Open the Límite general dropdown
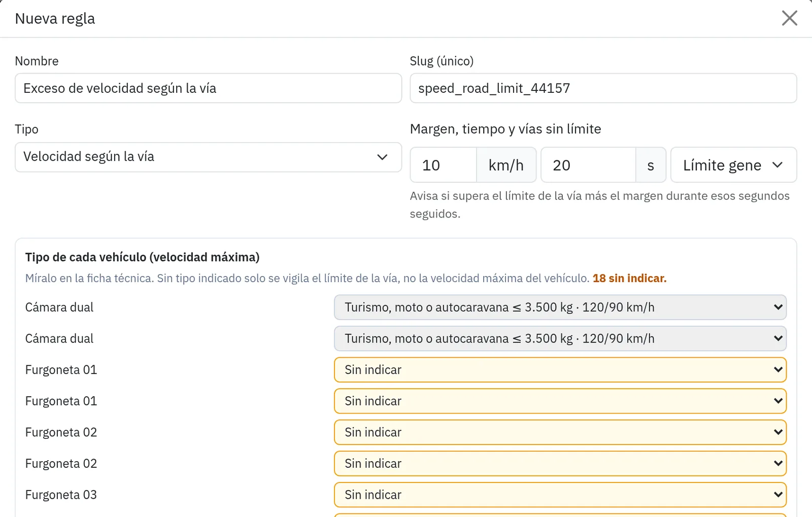Viewport: 812px width, 517px height. [733, 165]
